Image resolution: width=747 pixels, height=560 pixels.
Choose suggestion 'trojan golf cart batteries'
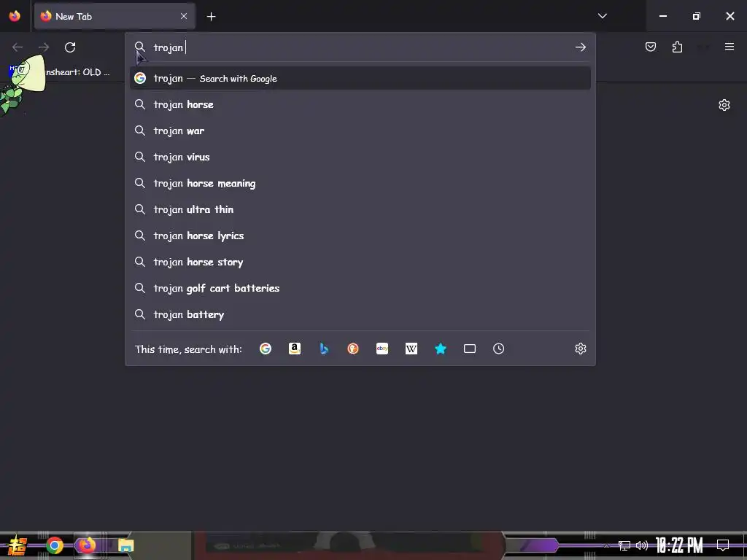pos(360,287)
